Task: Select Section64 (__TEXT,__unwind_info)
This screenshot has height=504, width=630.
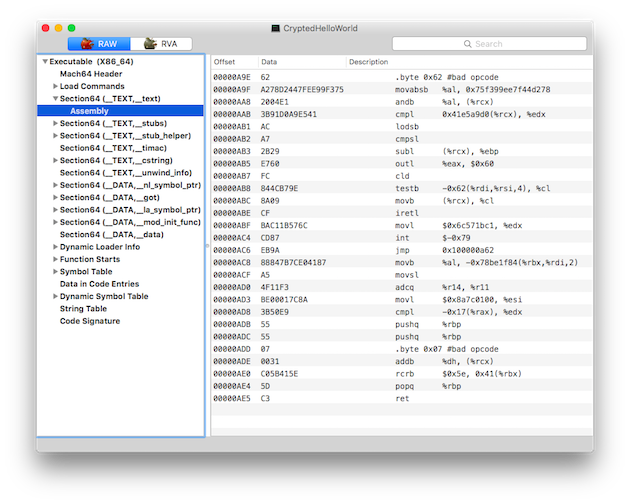Action: point(126,173)
